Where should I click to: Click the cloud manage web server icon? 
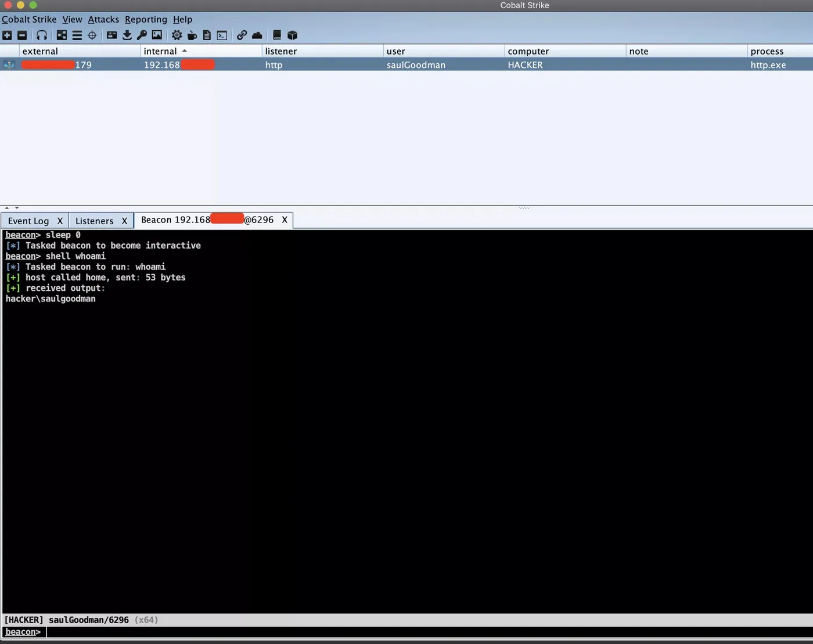[257, 35]
